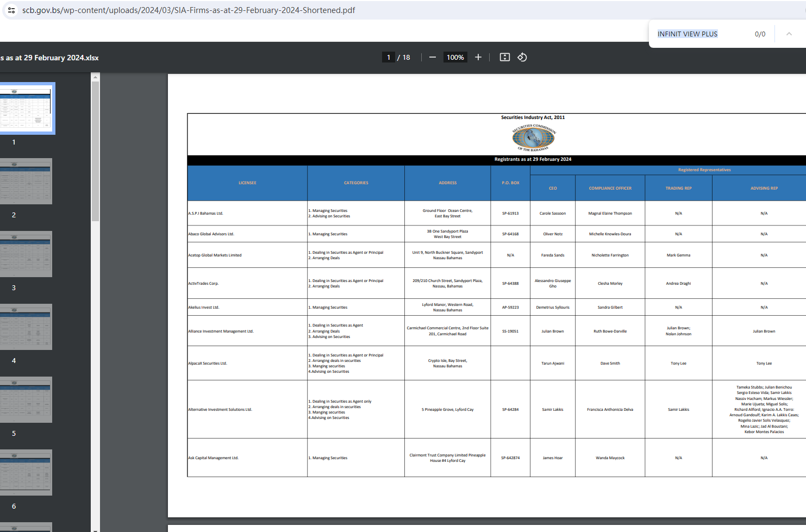Click the thumbnail sidebar scrollbar thumb
The width and height of the screenshot is (806, 532).
96,151
